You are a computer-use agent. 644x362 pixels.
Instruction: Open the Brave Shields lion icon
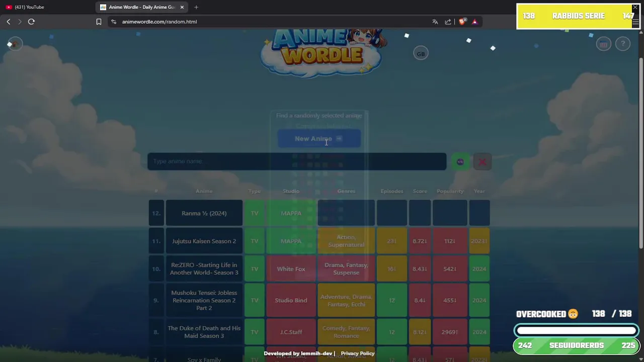tap(462, 22)
